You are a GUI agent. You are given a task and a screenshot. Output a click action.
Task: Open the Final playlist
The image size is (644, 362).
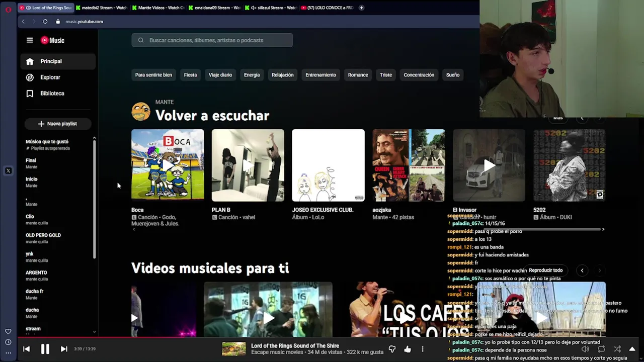pyautogui.click(x=57, y=163)
